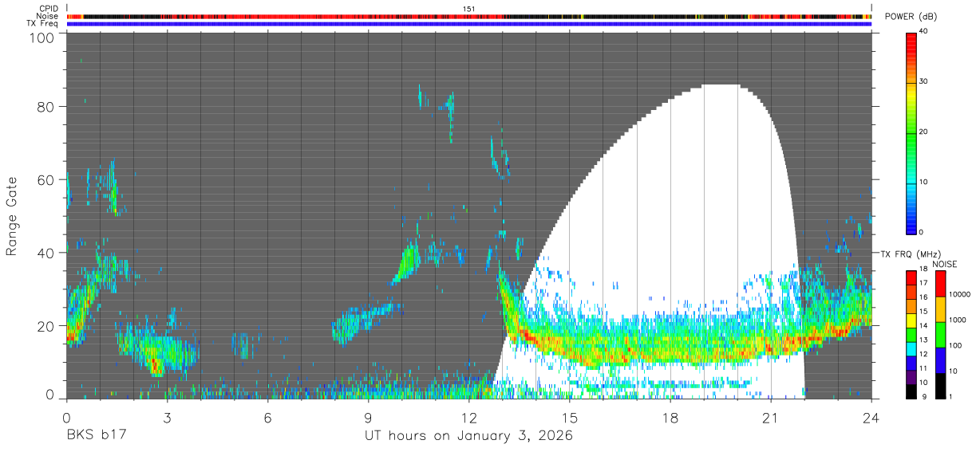Click the blue TX Freq status strip
This screenshot has height=452, width=980.
tap(468, 24)
